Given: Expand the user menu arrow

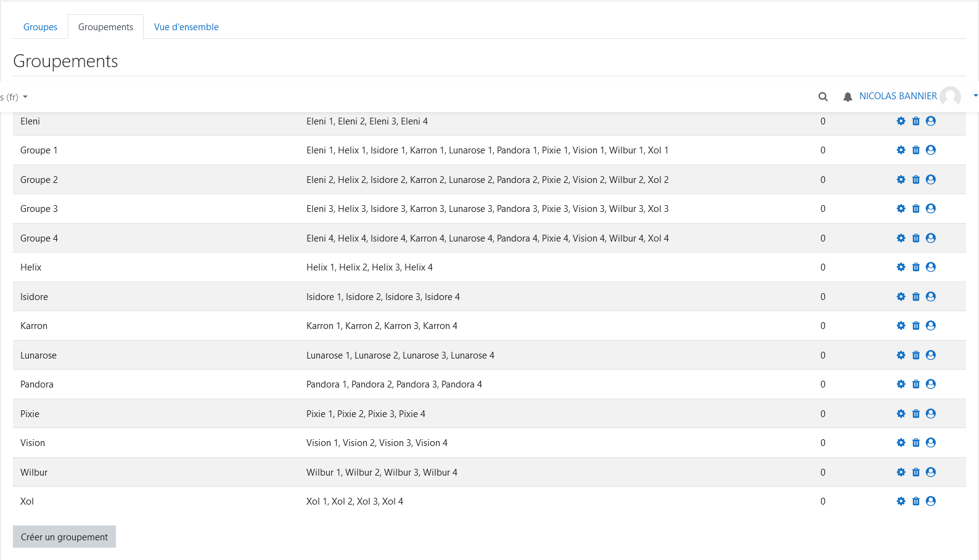Looking at the screenshot, I should point(975,95).
